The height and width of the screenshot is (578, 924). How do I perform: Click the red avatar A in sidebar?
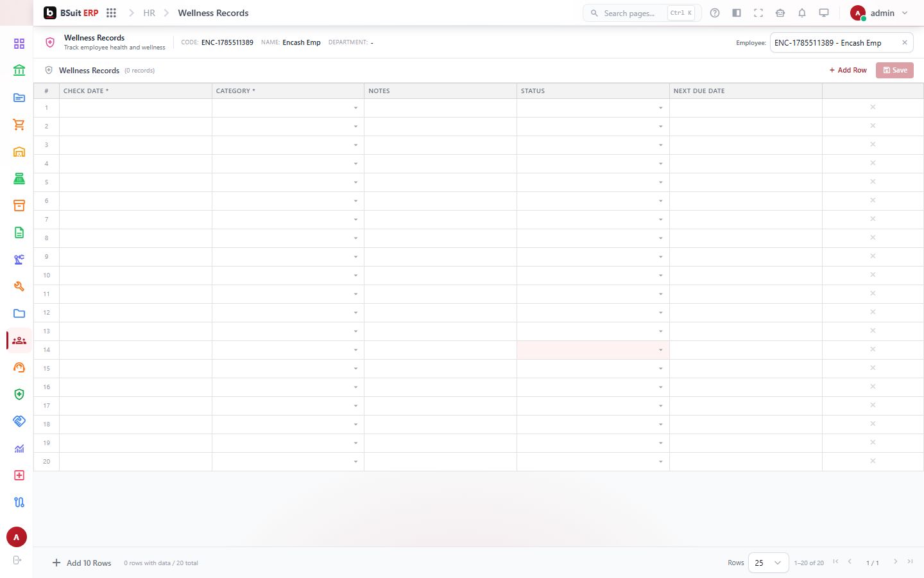[x=17, y=537]
